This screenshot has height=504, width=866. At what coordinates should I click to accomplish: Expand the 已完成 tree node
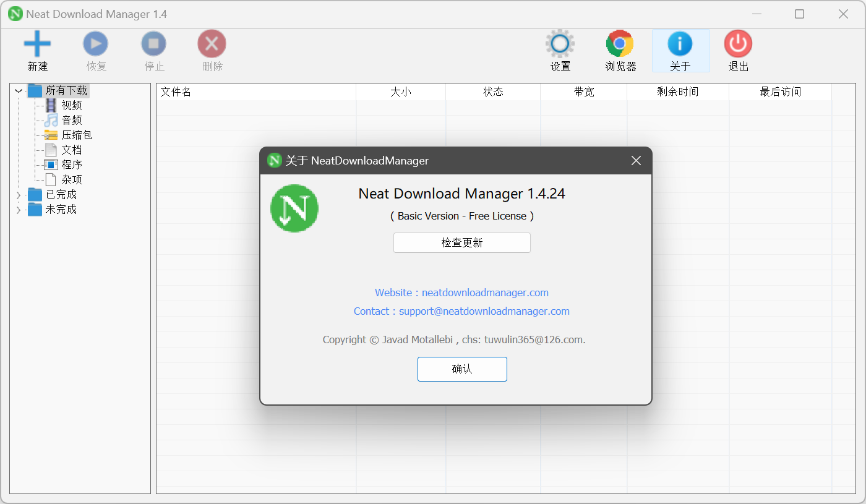point(18,194)
